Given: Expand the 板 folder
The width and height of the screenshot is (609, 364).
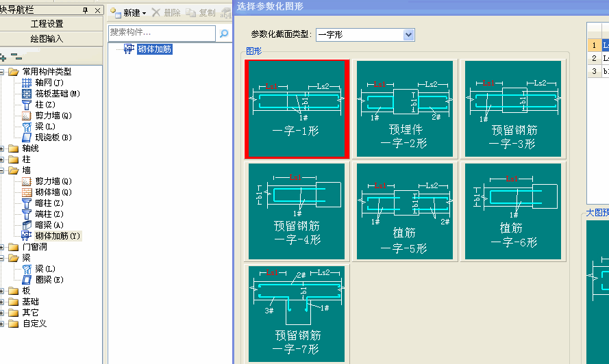Looking at the screenshot, I should pos(1,291).
